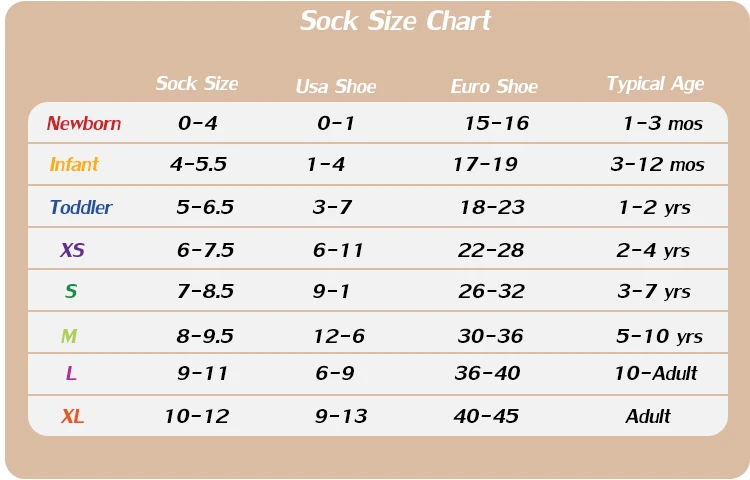Click Toddler sock size 5-6.5 cell

pyautogui.click(x=205, y=208)
